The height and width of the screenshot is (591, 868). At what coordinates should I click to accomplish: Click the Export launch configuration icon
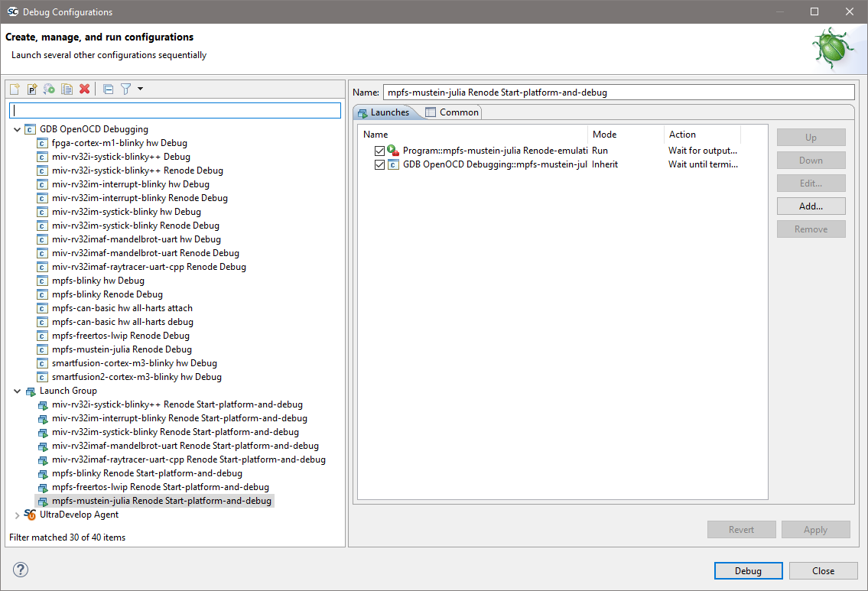point(49,89)
